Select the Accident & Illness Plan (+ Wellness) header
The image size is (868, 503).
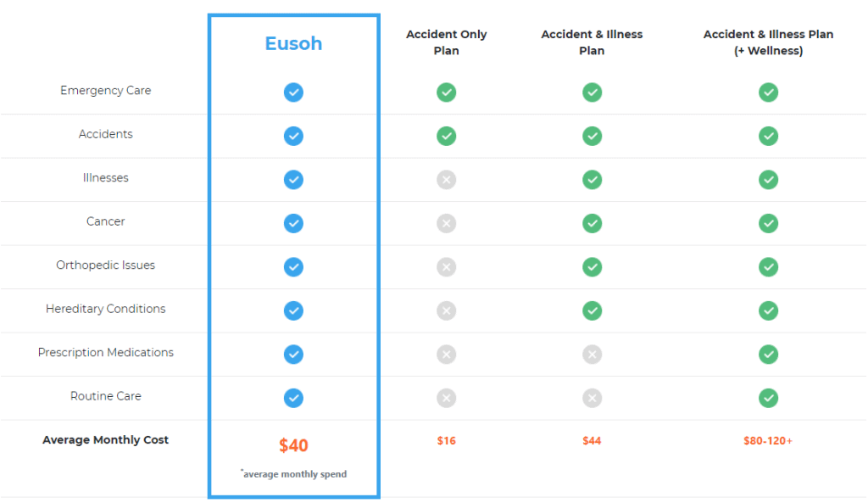[x=768, y=42]
